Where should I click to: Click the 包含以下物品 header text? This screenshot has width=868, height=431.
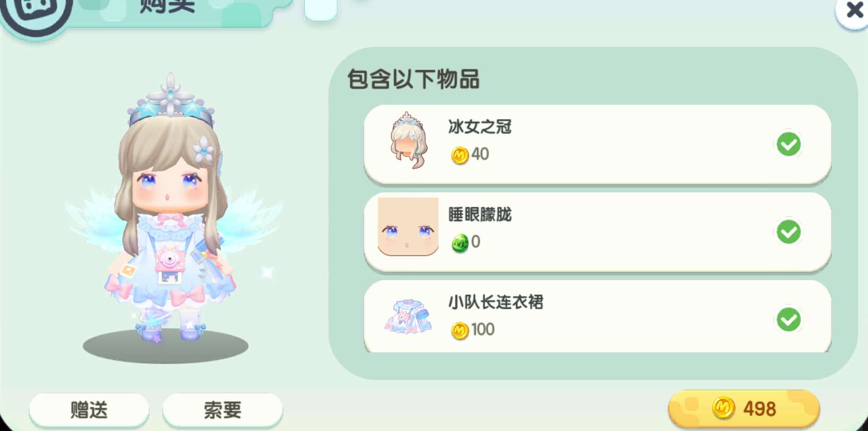413,79
